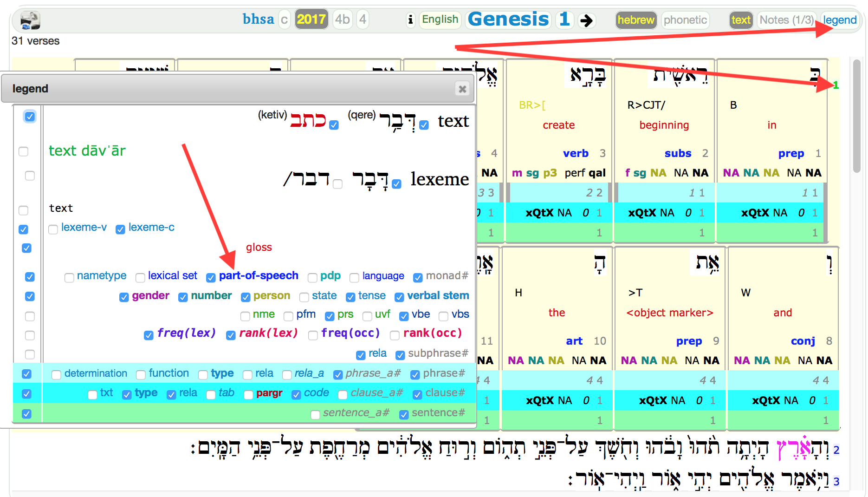Toggle the code checkbox
The width and height of the screenshot is (868, 497).
pyautogui.click(x=296, y=395)
